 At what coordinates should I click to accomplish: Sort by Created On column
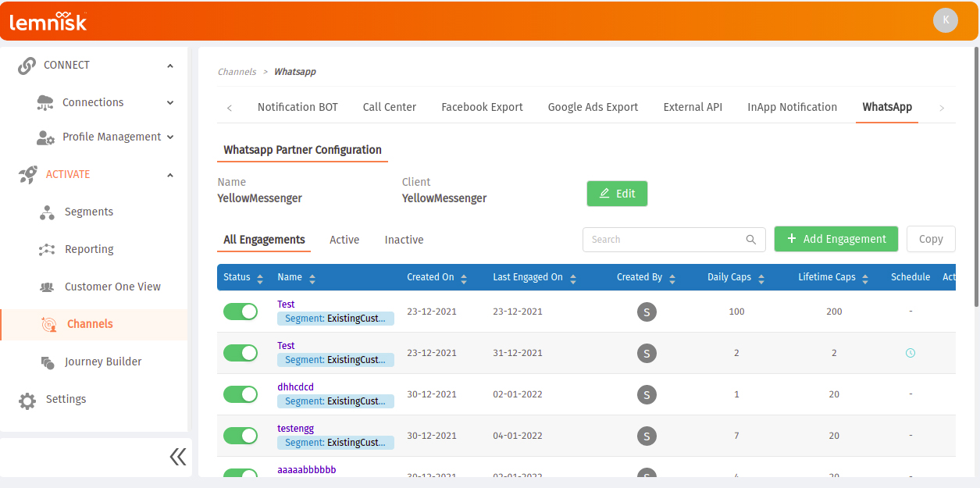[x=464, y=278]
